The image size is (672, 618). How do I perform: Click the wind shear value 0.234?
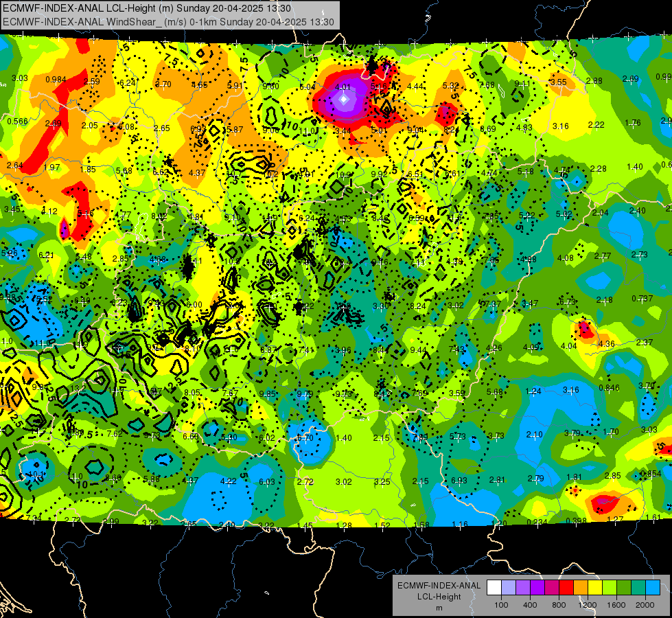[x=537, y=522]
